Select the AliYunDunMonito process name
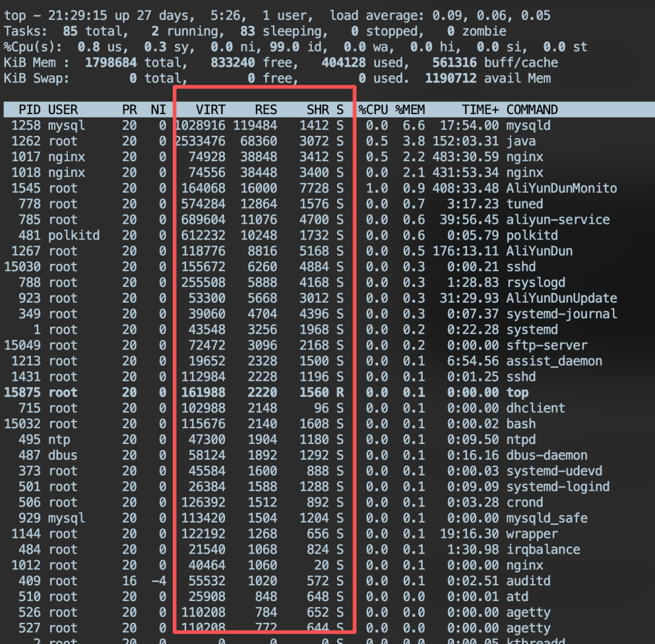Viewport: 655px width, 644px height. pos(562,189)
